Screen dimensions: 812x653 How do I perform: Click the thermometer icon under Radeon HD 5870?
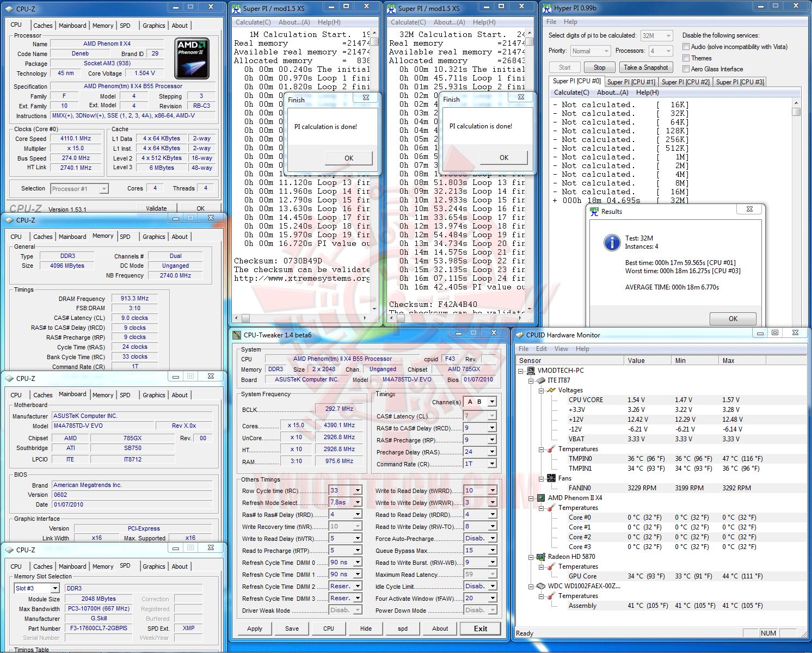click(x=551, y=566)
